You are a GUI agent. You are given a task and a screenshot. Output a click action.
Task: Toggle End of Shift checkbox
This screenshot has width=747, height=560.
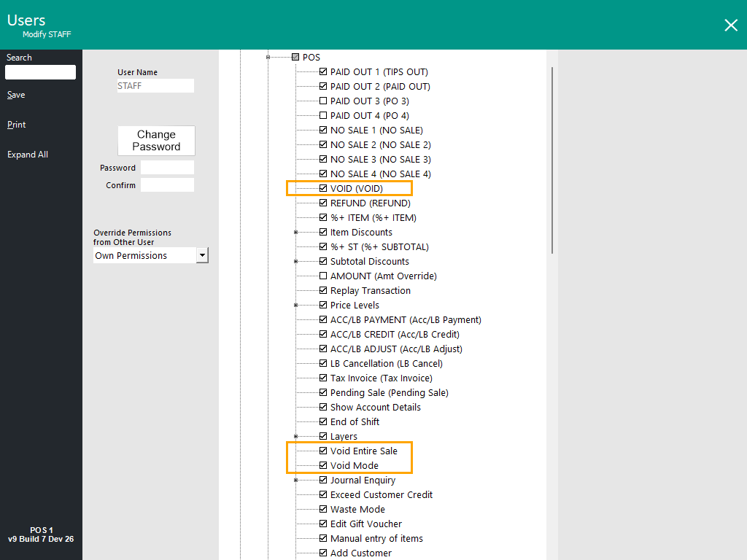click(x=323, y=421)
